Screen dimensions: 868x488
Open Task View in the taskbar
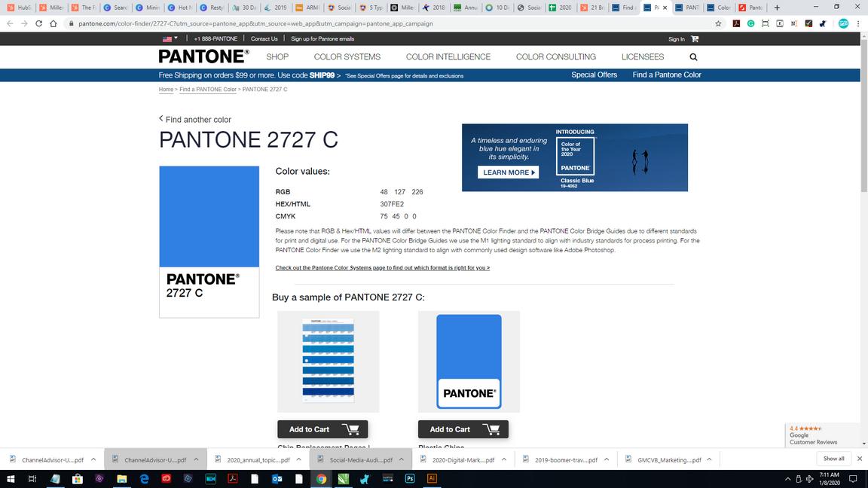(32, 479)
